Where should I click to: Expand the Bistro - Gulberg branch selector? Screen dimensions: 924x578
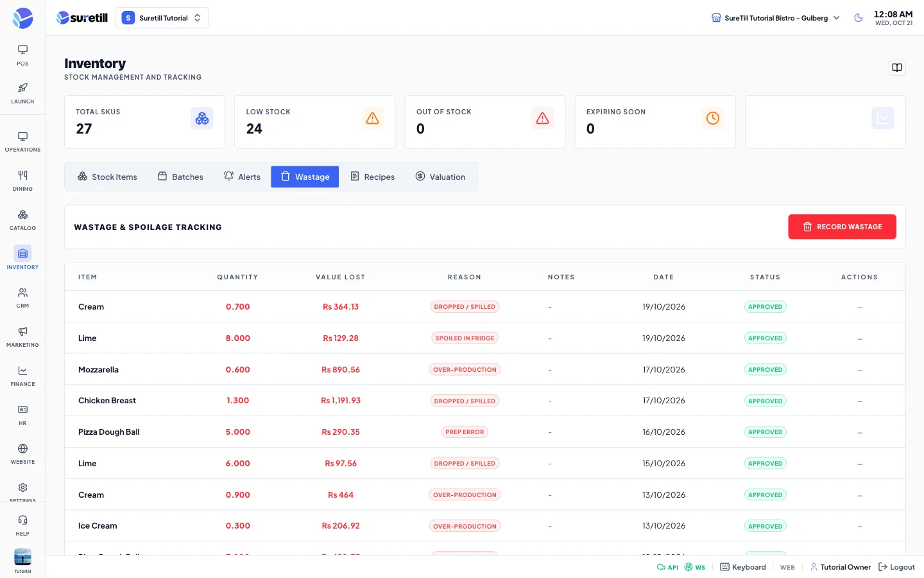click(x=775, y=18)
